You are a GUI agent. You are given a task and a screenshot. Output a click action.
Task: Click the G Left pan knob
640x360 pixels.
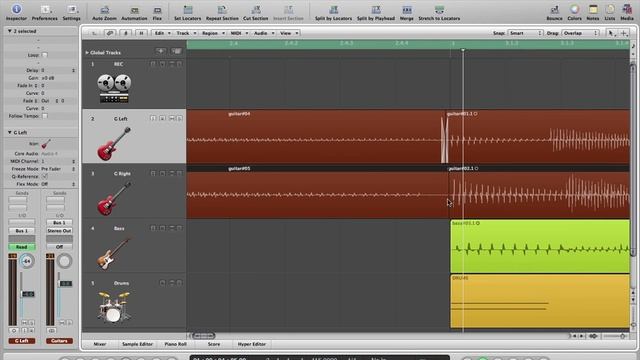click(x=27, y=261)
